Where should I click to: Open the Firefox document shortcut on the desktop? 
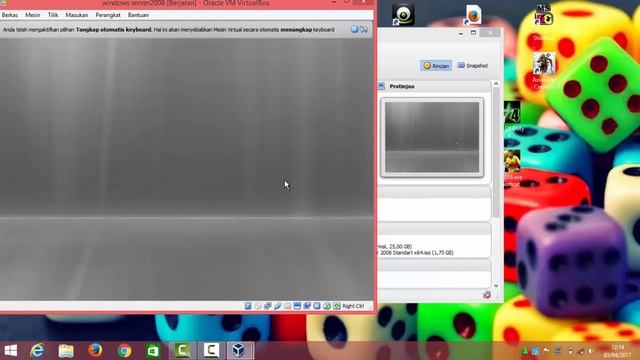coord(473,15)
